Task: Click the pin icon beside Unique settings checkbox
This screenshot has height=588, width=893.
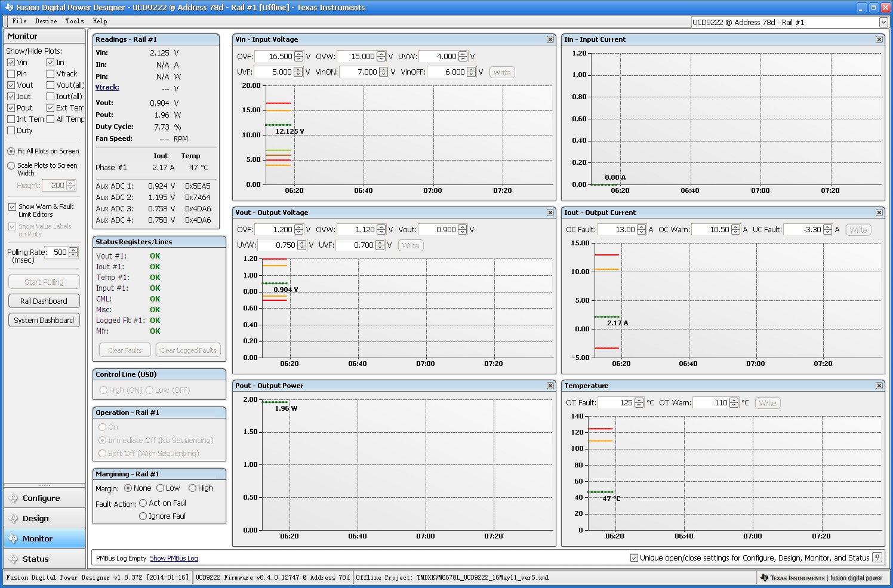Action: [x=877, y=558]
